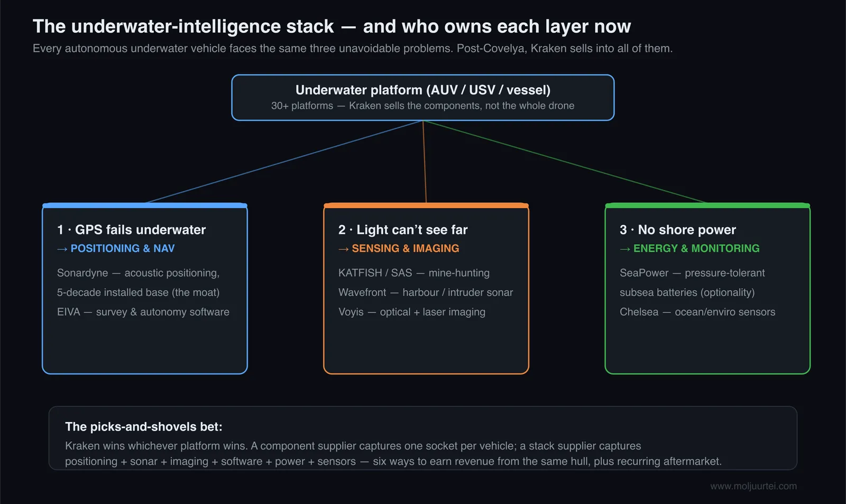Viewport: 846px width, 504px height.
Task: Select the "Underwater platform (AUV / USV / vessel)" heading
Action: tap(423, 90)
